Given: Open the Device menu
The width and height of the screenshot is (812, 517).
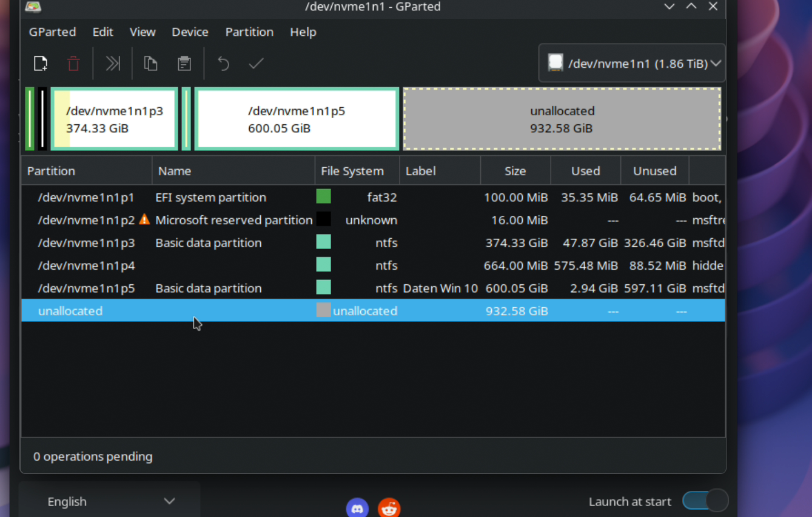Looking at the screenshot, I should tap(190, 32).
